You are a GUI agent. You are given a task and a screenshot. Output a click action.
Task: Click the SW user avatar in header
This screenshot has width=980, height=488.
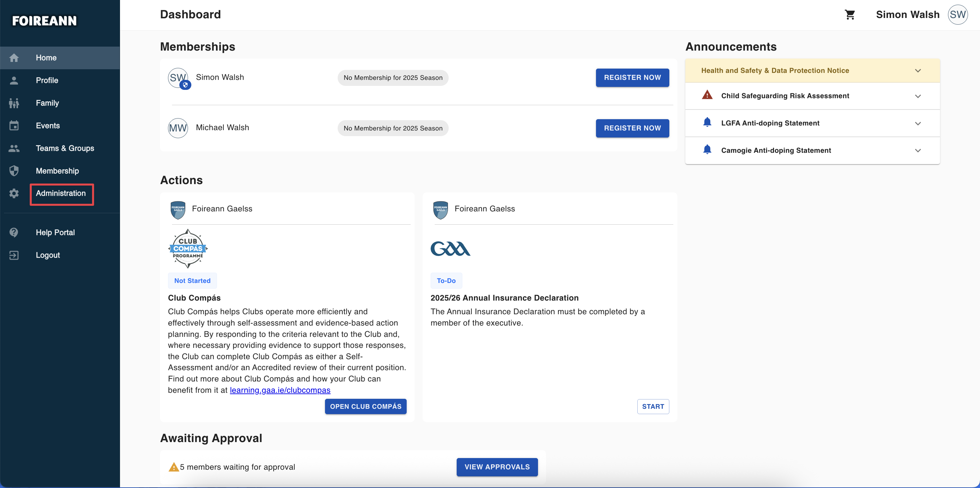pos(957,14)
